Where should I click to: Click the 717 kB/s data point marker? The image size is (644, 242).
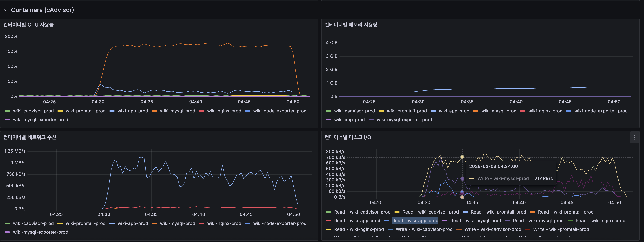(x=462, y=157)
